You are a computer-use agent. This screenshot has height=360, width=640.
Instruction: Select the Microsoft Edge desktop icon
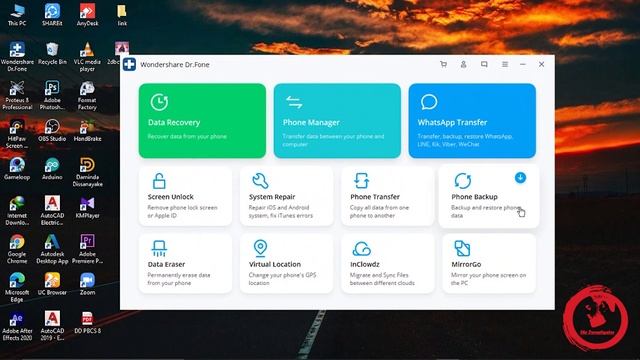click(x=17, y=287)
